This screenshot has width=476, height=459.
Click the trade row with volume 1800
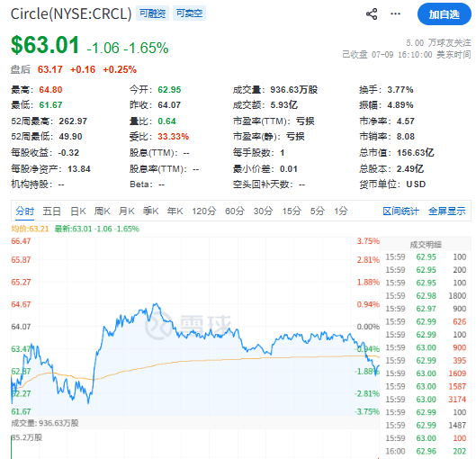point(426,296)
